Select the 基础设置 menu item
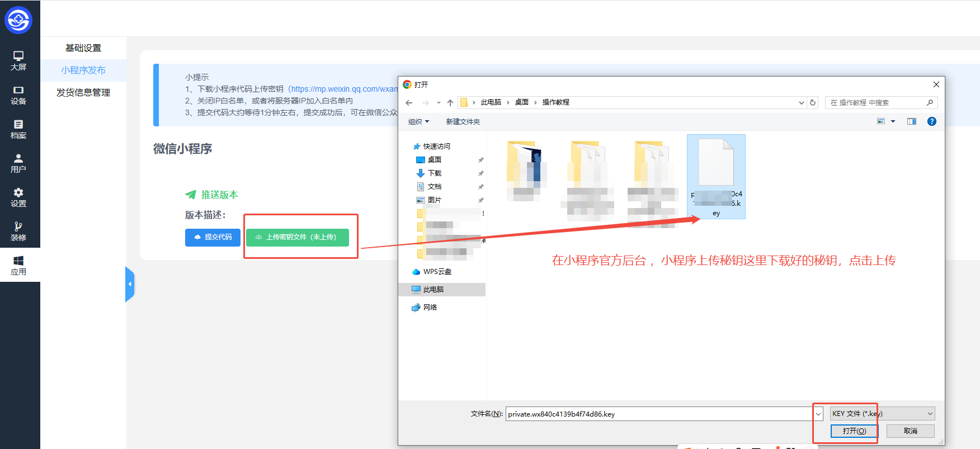 tap(83, 48)
